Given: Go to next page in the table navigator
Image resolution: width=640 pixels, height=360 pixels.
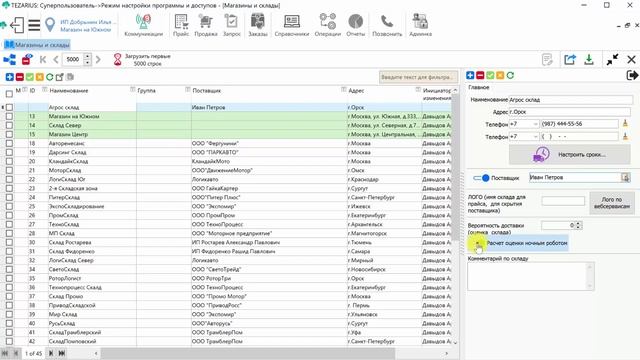Looking at the screenshot, I should click(x=51, y=353).
